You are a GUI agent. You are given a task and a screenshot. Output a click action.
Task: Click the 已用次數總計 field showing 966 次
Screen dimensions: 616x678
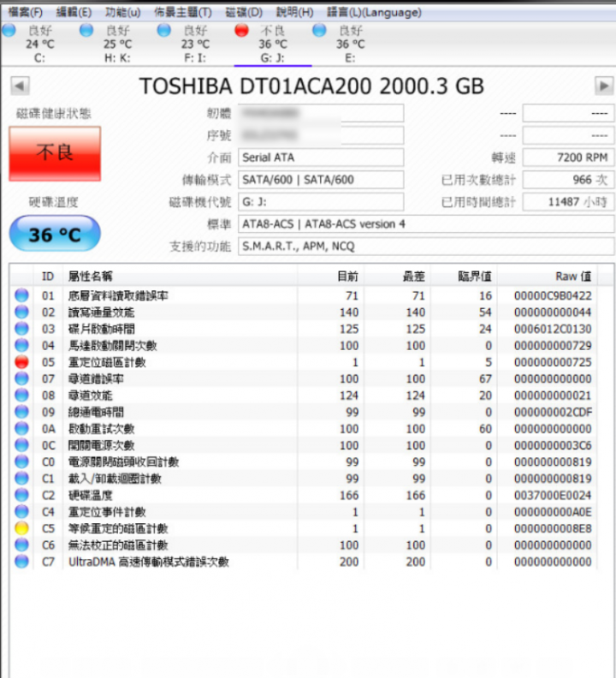point(568,180)
